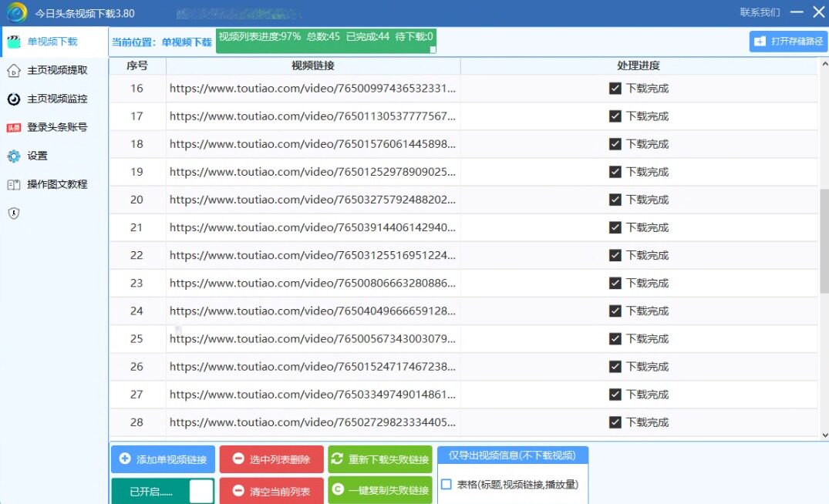The height and width of the screenshot is (504, 829).
Task: Select the video link in row 22
Action: 312,255
